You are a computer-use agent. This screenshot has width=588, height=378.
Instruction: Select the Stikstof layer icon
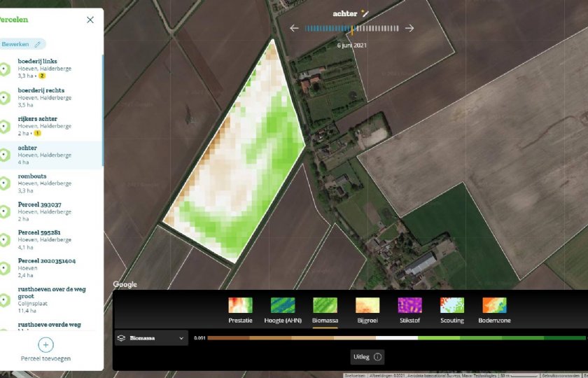pyautogui.click(x=410, y=305)
